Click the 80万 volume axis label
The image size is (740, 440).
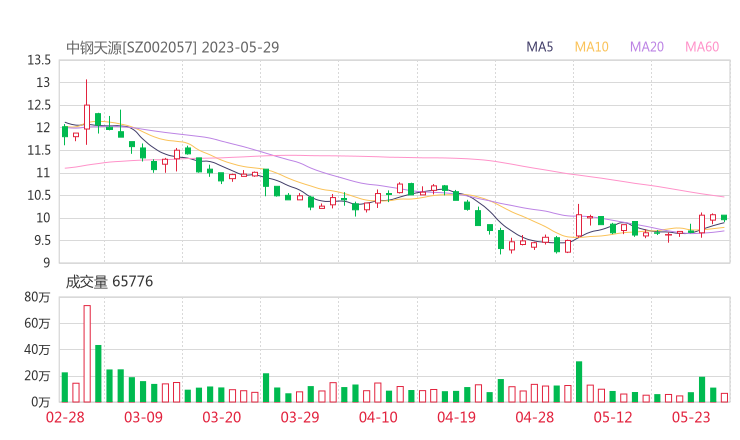coord(37,297)
